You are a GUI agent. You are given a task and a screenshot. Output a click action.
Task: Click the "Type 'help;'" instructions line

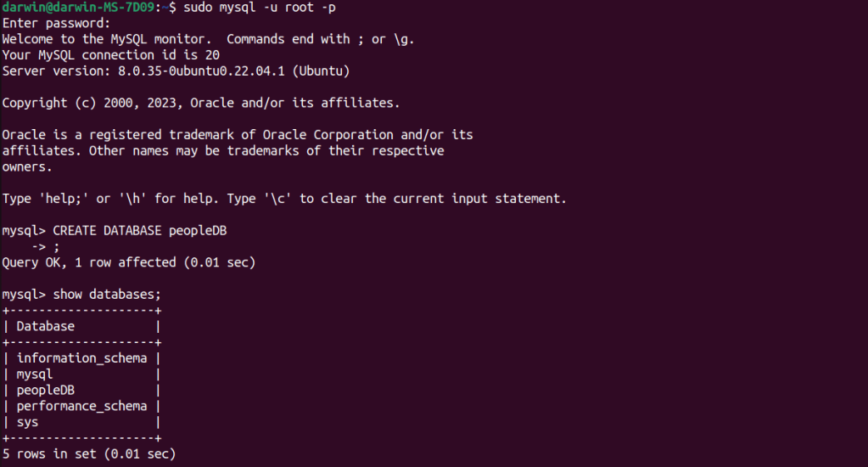pos(283,199)
